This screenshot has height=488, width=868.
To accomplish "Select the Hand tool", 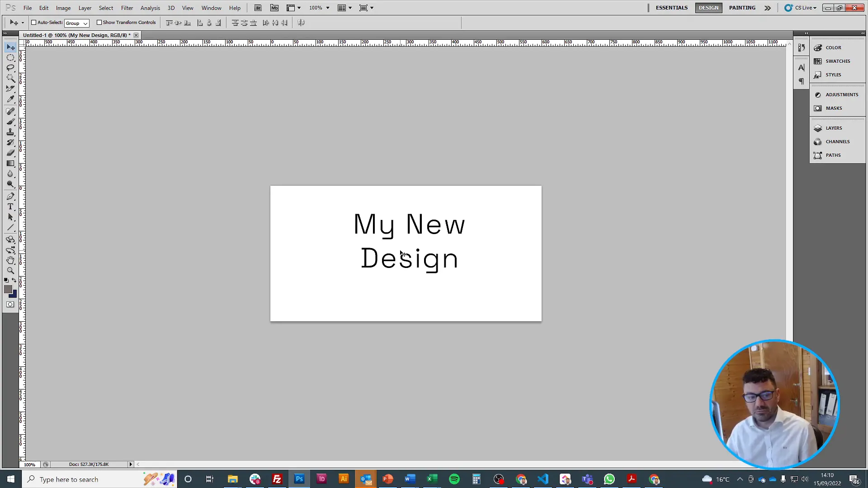I will coord(10,260).
